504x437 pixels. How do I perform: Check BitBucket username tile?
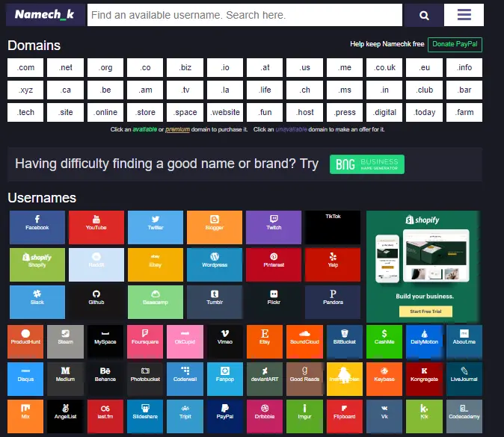pyautogui.click(x=345, y=341)
